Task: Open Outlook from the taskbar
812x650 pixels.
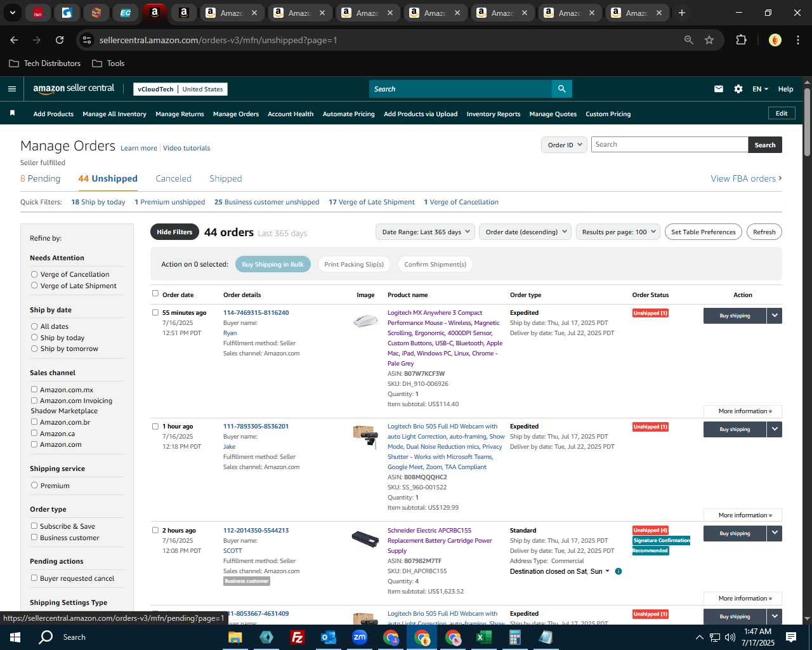Action: (328, 637)
